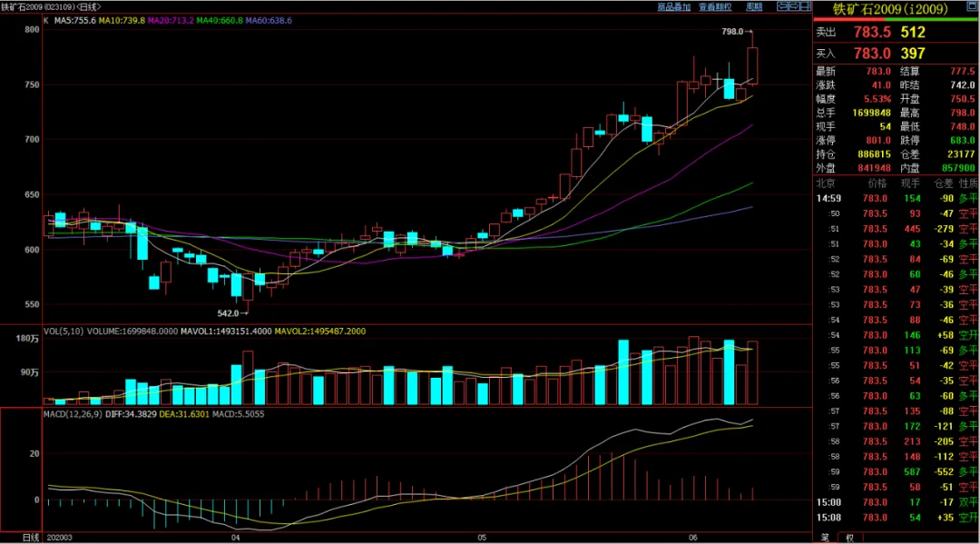Viewport: 980px width, 544px height.
Task: Click the 结算 value 777.5
Action: point(963,71)
